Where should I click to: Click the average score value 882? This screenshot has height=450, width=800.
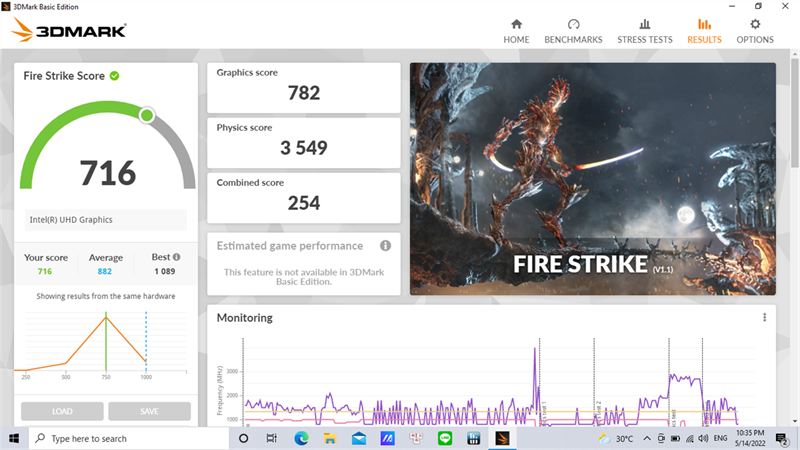click(105, 271)
